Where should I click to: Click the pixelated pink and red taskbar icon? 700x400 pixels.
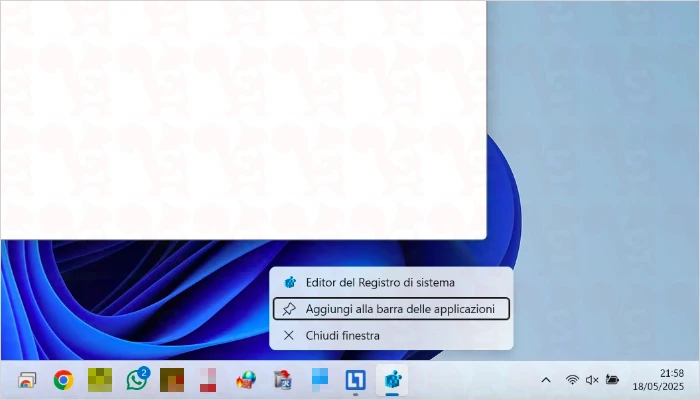click(x=208, y=380)
